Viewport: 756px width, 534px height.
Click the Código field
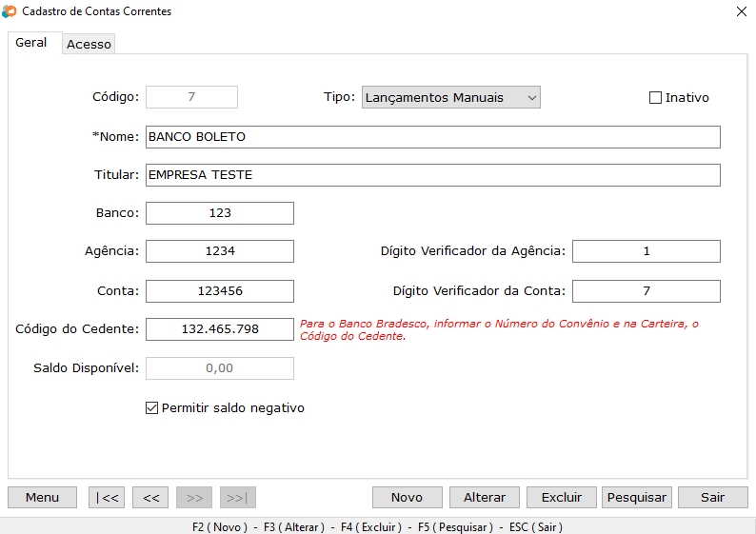(x=191, y=97)
